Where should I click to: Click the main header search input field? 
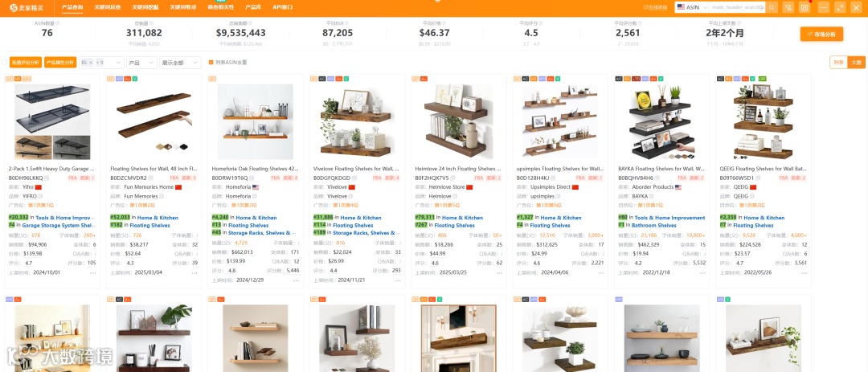[737, 7]
